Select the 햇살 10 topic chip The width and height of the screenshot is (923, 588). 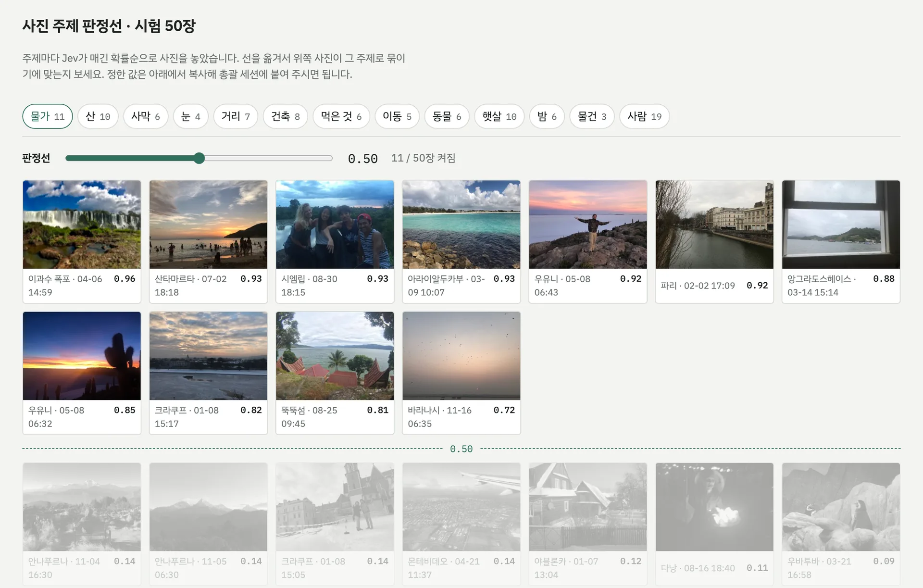click(499, 116)
